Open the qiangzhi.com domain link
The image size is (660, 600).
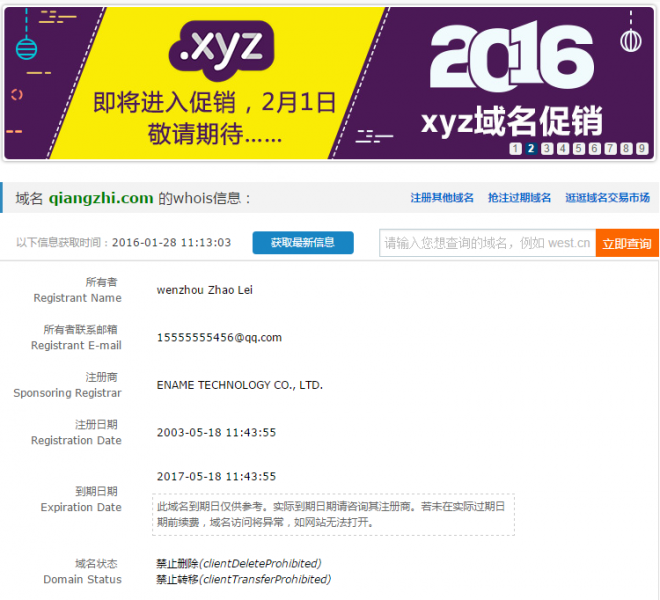[x=101, y=198]
